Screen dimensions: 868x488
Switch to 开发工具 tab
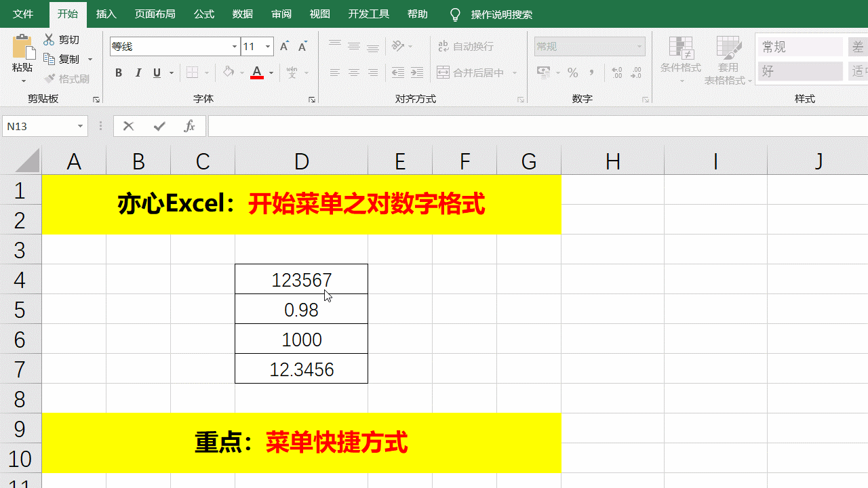[x=369, y=14]
